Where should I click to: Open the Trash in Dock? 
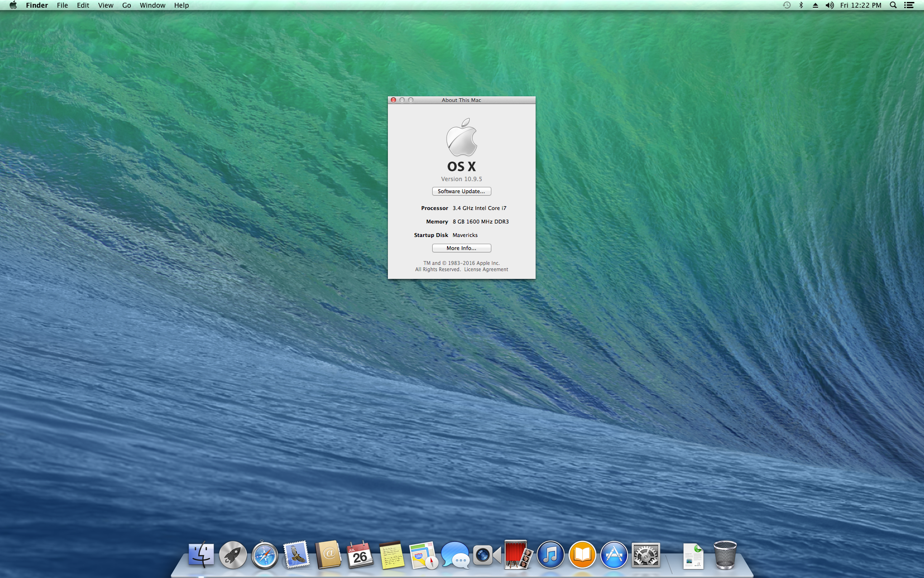click(x=725, y=555)
